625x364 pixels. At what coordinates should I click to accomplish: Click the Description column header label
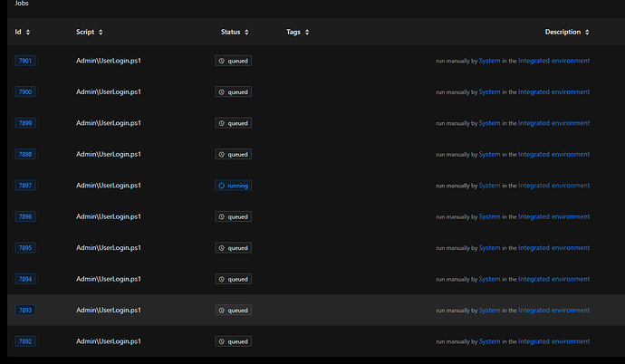pos(562,33)
